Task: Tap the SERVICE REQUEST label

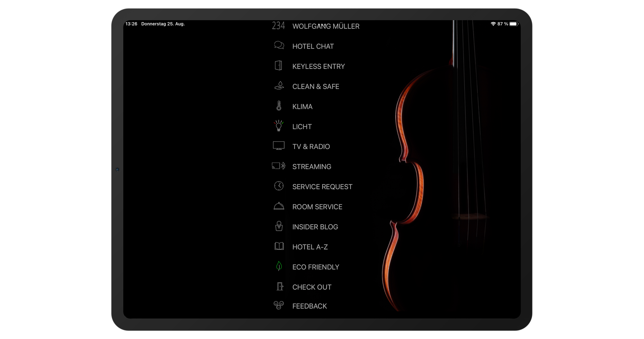Action: click(x=322, y=187)
